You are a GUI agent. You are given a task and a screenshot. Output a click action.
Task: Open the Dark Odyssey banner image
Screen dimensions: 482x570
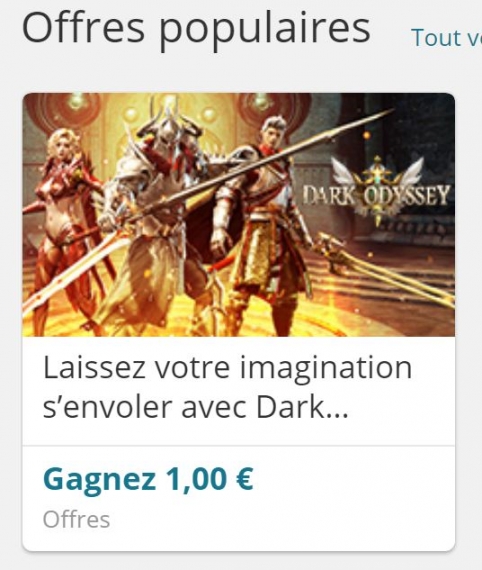[238, 215]
